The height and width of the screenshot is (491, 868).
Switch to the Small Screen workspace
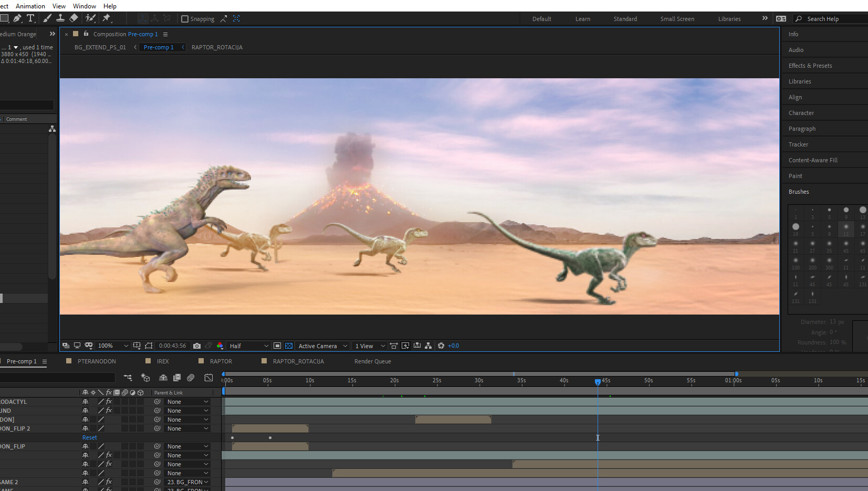pyautogui.click(x=677, y=19)
